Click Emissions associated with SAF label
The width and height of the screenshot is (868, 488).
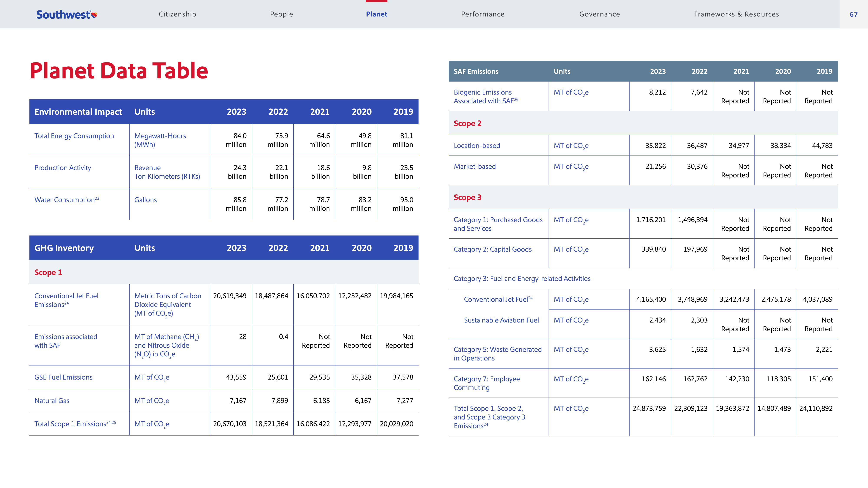click(x=66, y=341)
